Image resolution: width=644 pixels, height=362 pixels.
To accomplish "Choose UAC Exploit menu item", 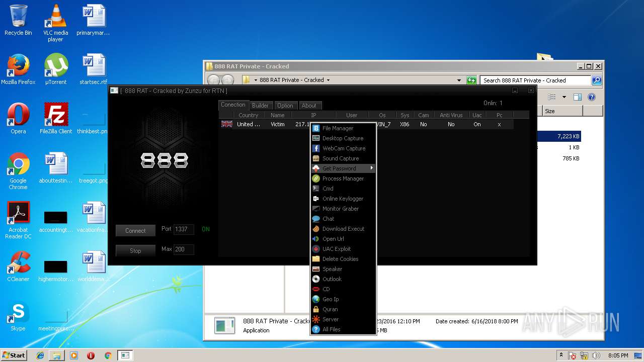I will (343, 249).
